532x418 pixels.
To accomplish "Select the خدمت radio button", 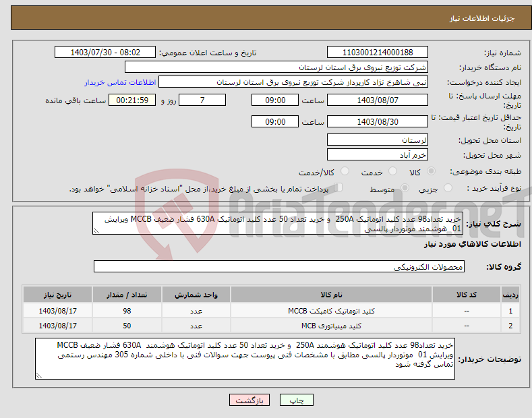I will [392, 171].
